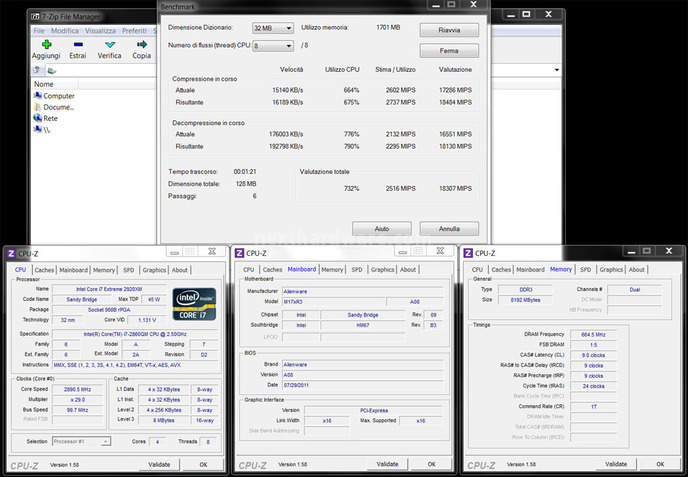Image resolution: width=688 pixels, height=477 pixels.
Task: Click the 7-Zip File Manager title icon
Action: pyautogui.click(x=36, y=17)
